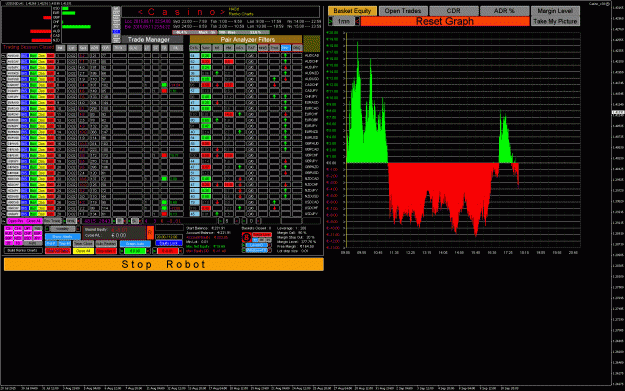The image size is (625, 391).
Task: Click the Stop Robot button
Action: pos(163,264)
